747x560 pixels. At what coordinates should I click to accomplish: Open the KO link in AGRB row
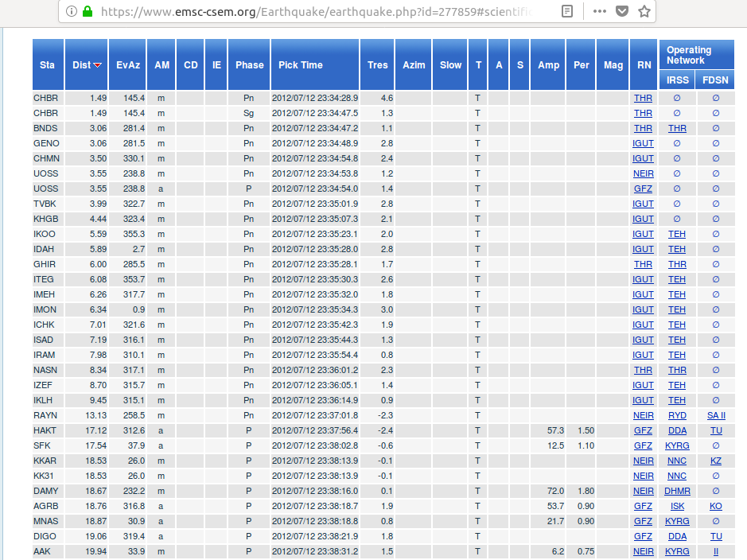point(716,507)
